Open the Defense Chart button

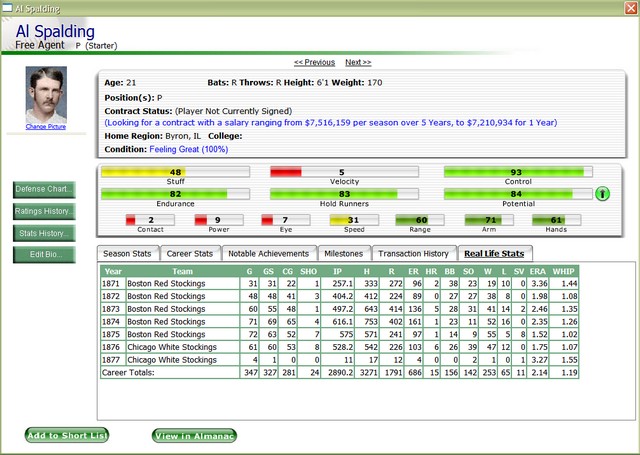pos(44,189)
